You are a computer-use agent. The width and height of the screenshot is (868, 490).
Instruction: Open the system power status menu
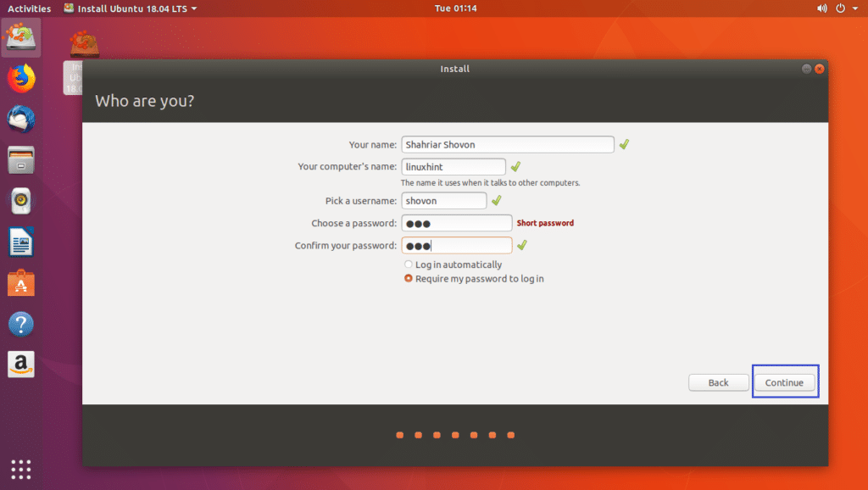[x=838, y=8]
